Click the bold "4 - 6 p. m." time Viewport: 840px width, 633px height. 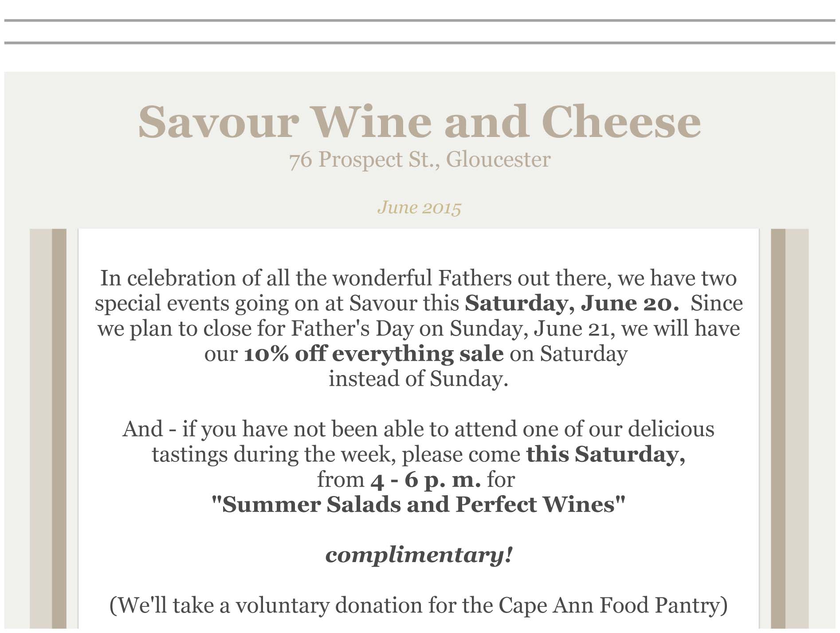[426, 480]
